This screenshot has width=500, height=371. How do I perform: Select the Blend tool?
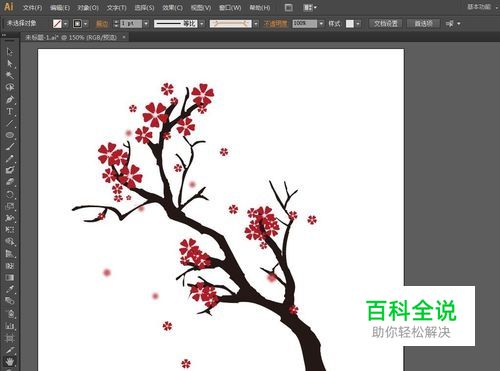point(9,301)
